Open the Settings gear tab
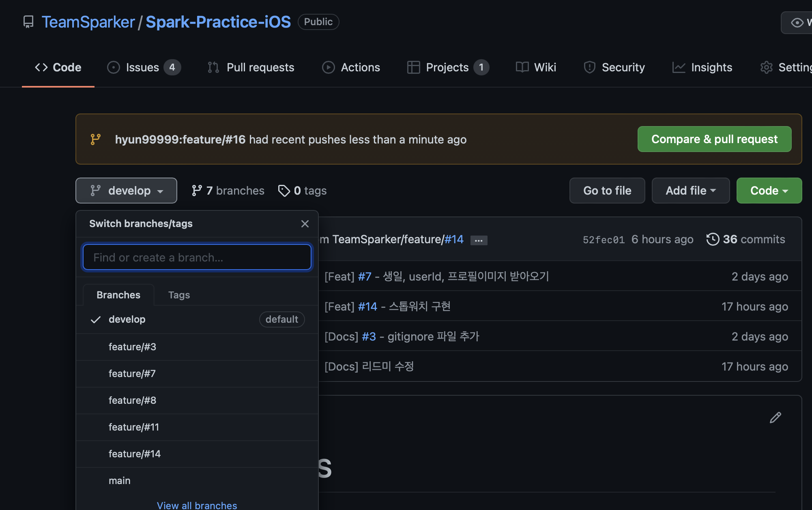The width and height of the screenshot is (812, 510). pyautogui.click(x=786, y=67)
